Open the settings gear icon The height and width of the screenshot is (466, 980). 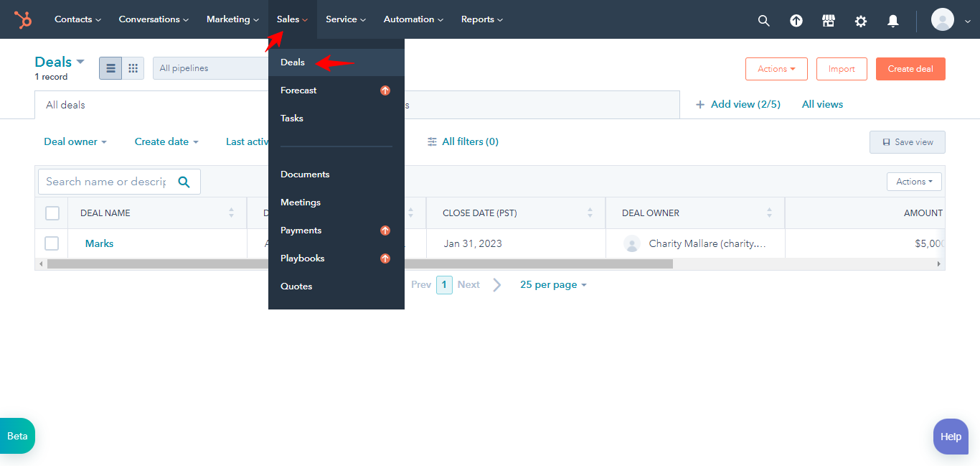(x=861, y=21)
